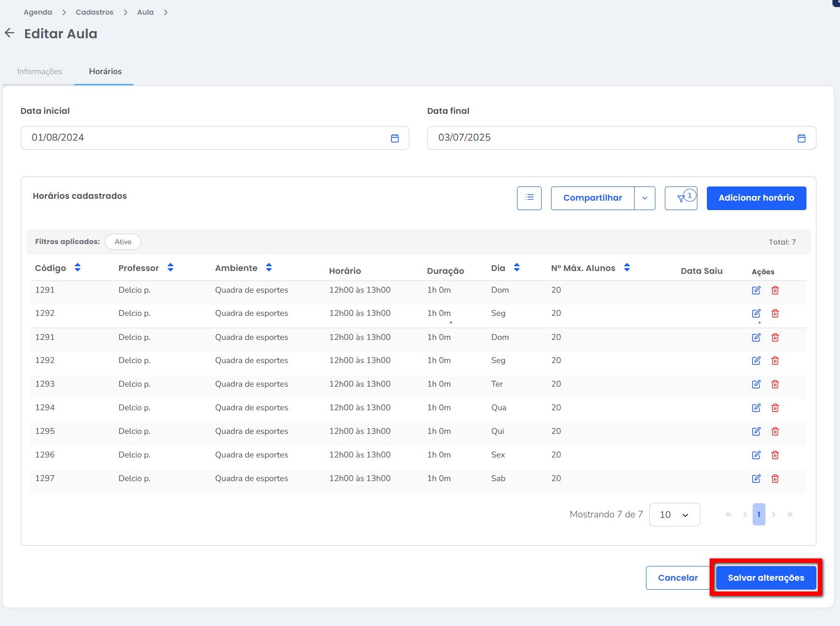Sort the table by Nº Máx. Alunos
Image resolution: width=840 pixels, height=626 pixels.
click(x=627, y=268)
